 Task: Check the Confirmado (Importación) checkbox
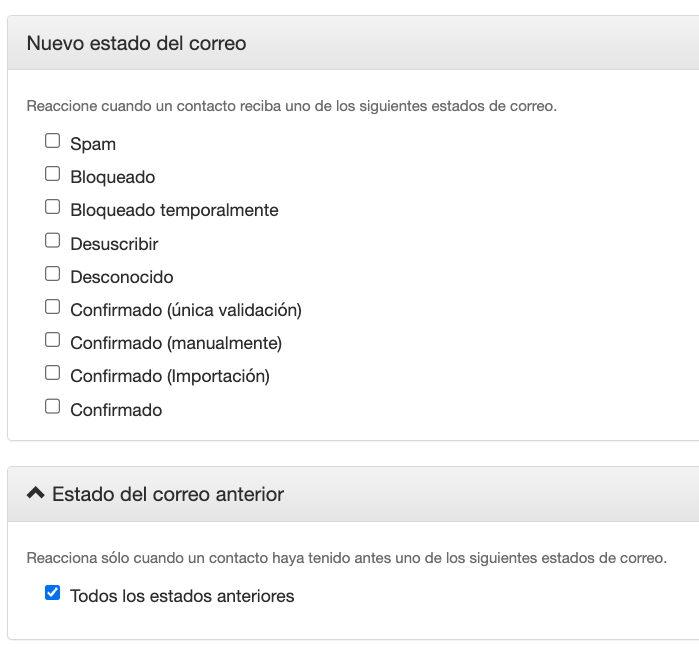pyautogui.click(x=53, y=373)
